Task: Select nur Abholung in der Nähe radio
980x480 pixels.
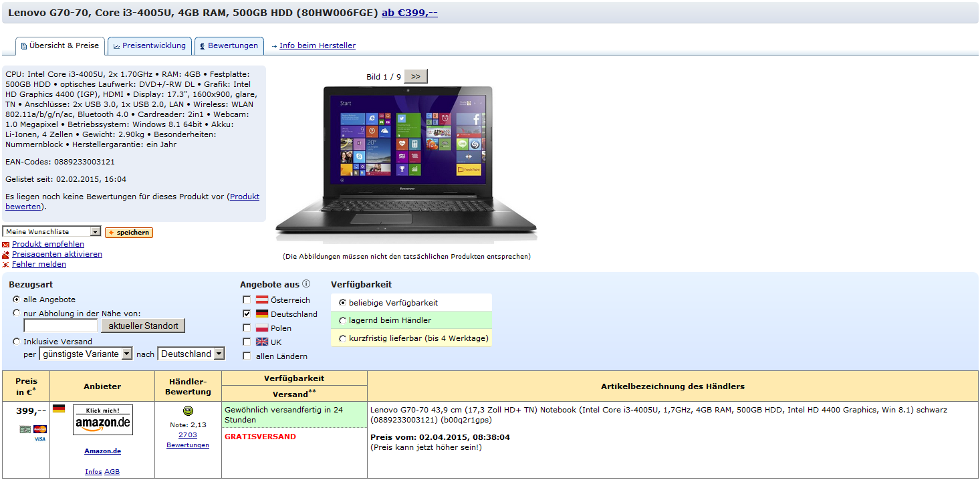Action: (x=16, y=313)
